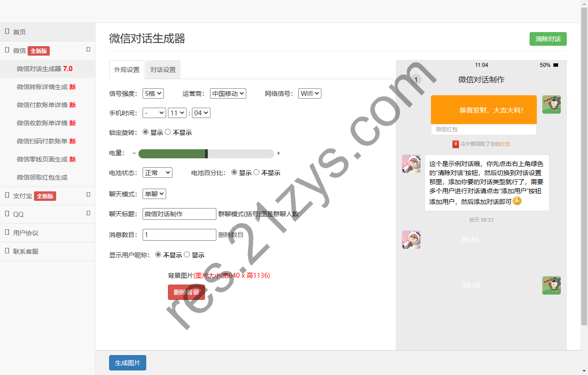Click the 删除数目 link

click(231, 235)
